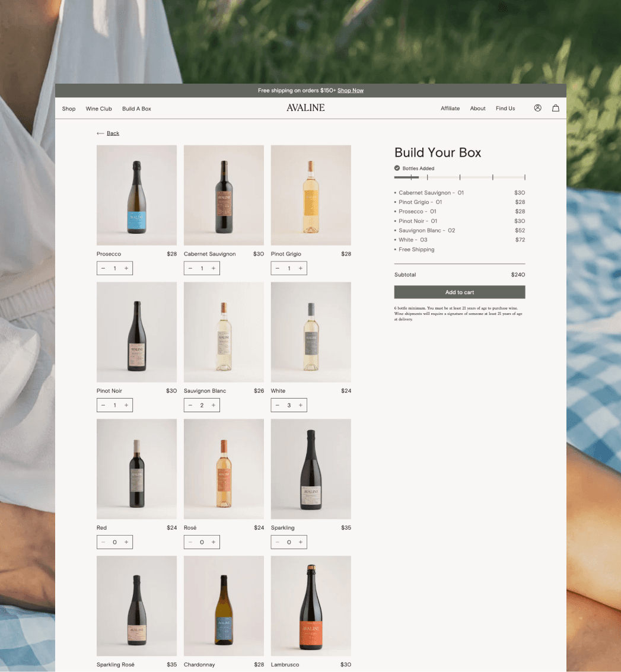The height and width of the screenshot is (672, 621).
Task: Click the Back arrow link
Action: tap(108, 133)
